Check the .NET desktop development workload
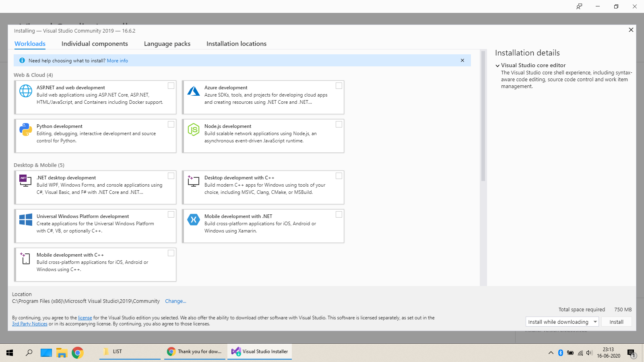This screenshot has height=362, width=644. (171, 176)
